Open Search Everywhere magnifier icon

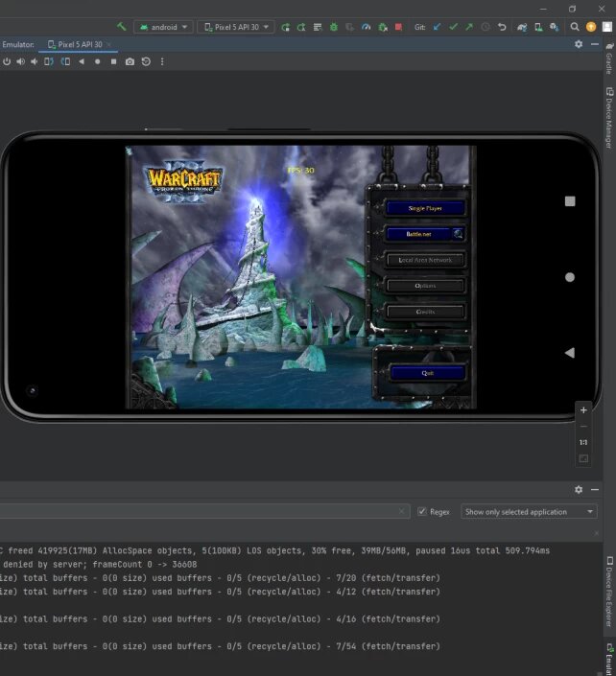pyautogui.click(x=575, y=27)
